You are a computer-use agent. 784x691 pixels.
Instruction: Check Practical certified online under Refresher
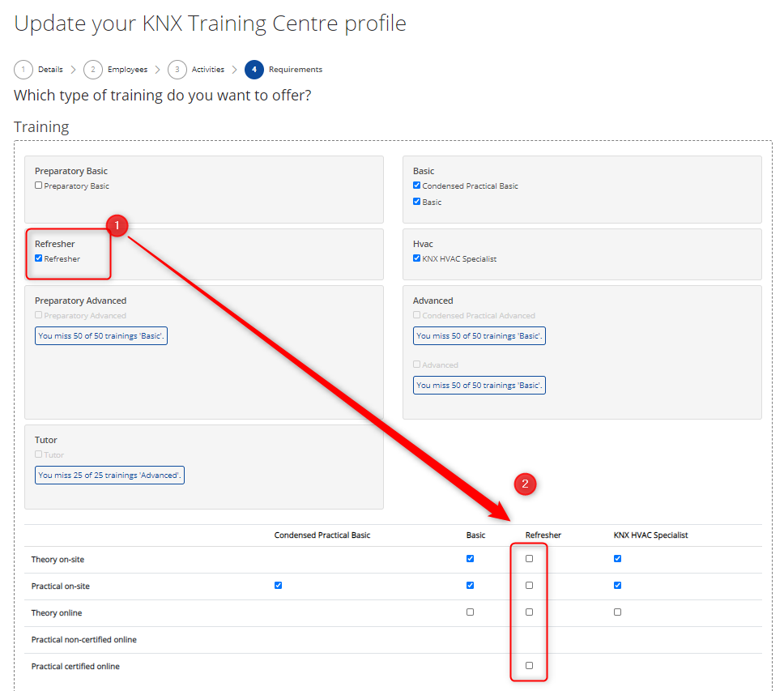tap(529, 665)
